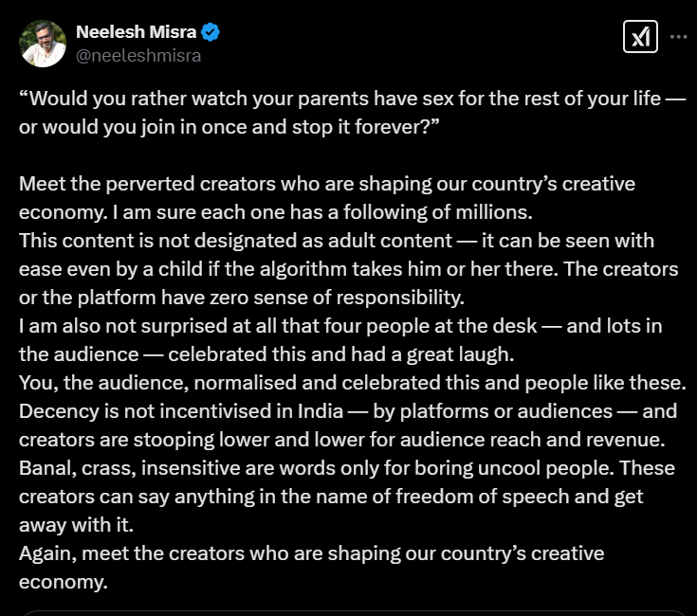Click the "had a great laugh" line
Viewport: 697px width, 616px height.
(x=266, y=354)
